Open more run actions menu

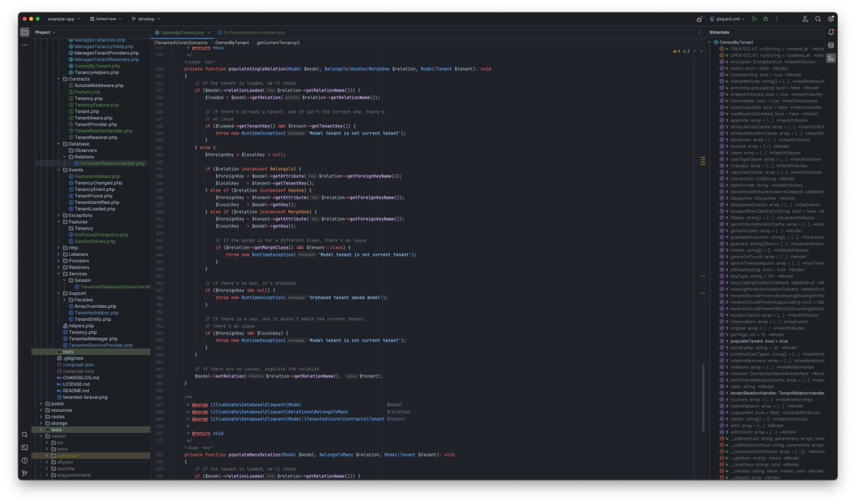pyautogui.click(x=776, y=19)
